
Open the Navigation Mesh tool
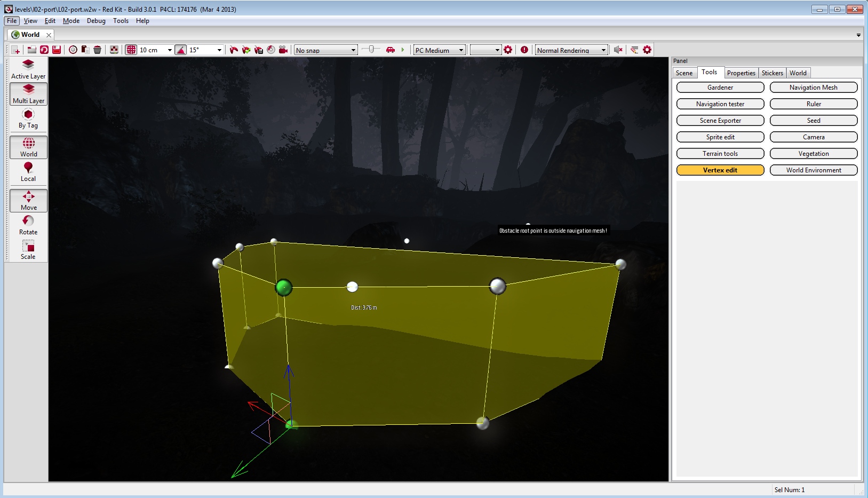tap(814, 88)
